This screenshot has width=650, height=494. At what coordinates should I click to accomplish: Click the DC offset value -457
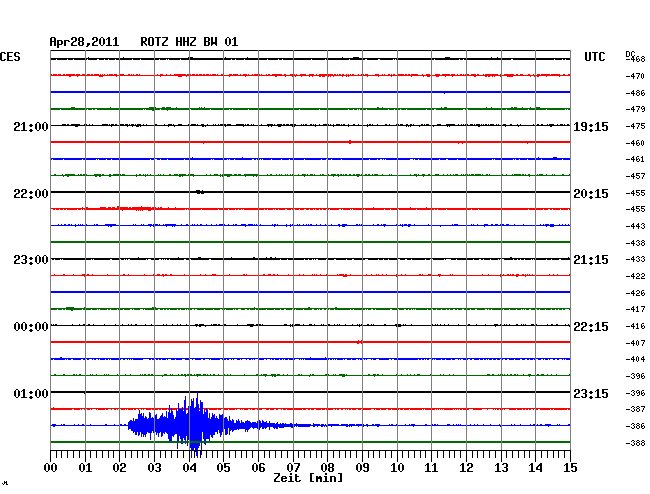click(635, 176)
